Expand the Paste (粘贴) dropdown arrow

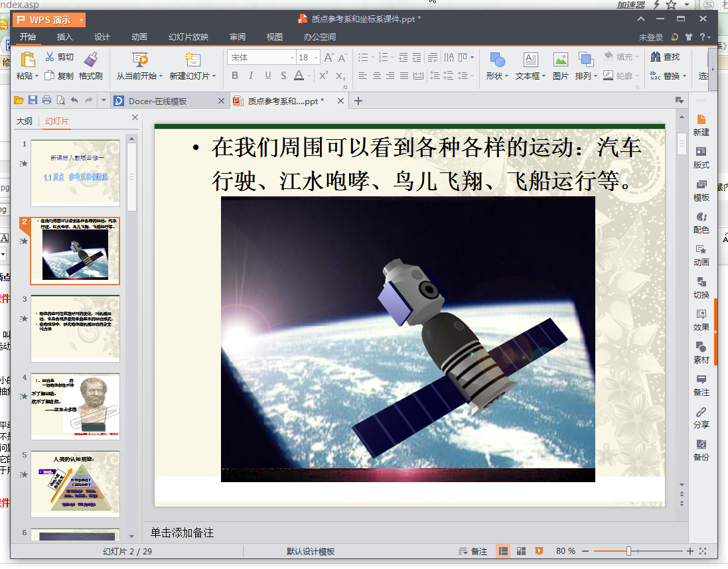click(x=36, y=76)
